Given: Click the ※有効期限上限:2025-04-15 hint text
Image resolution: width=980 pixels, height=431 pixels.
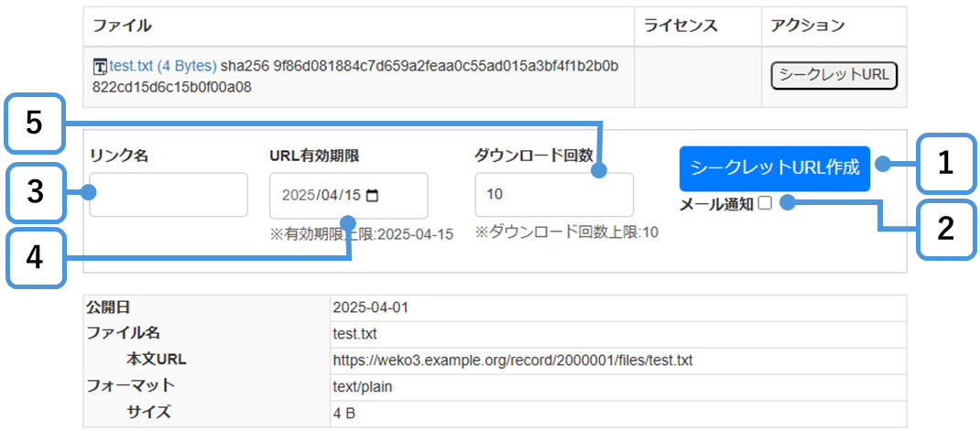Looking at the screenshot, I should [x=362, y=234].
